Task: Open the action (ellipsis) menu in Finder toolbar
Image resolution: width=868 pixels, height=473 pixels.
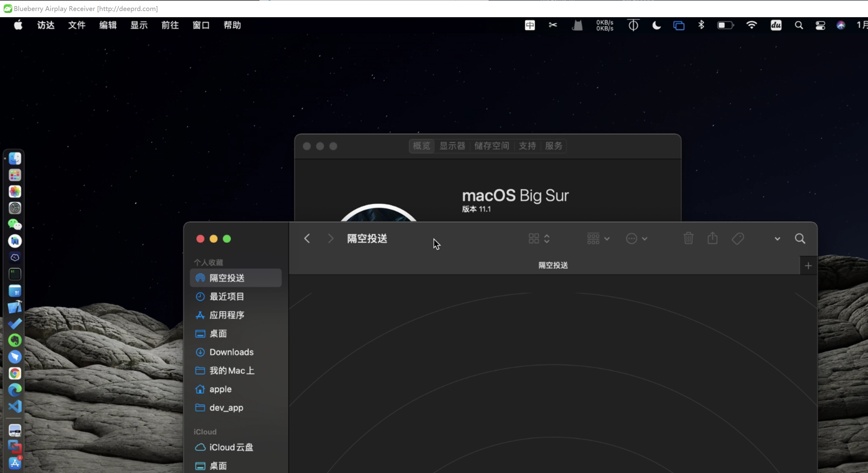Action: (637, 239)
